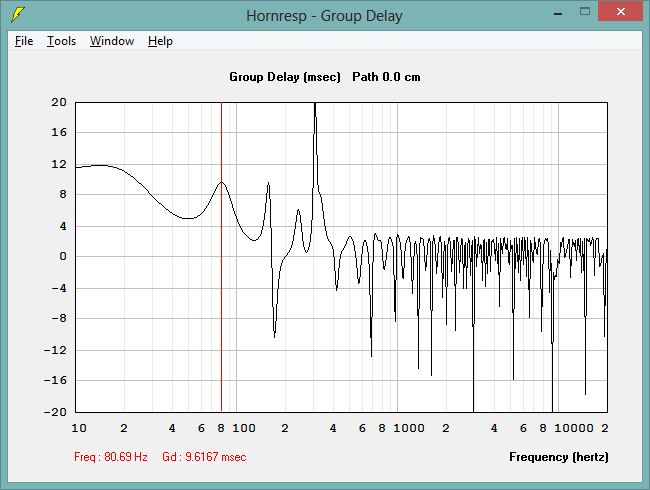Click the '100' frequency axis label

click(x=244, y=428)
